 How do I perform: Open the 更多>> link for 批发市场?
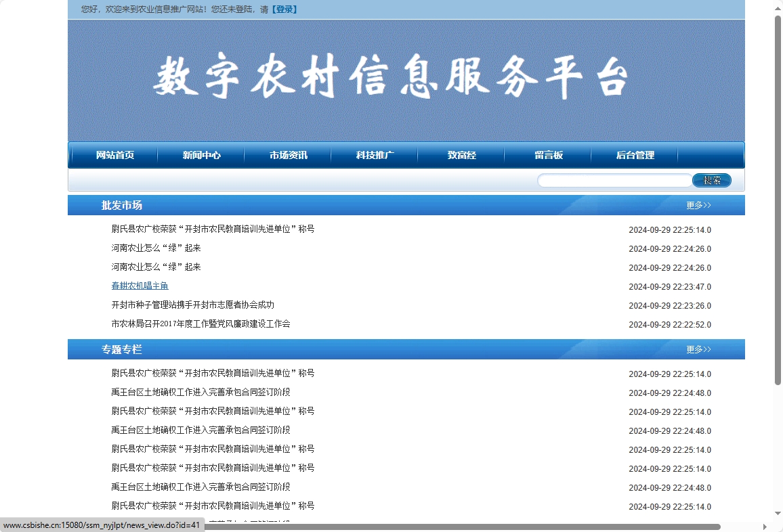click(x=699, y=205)
